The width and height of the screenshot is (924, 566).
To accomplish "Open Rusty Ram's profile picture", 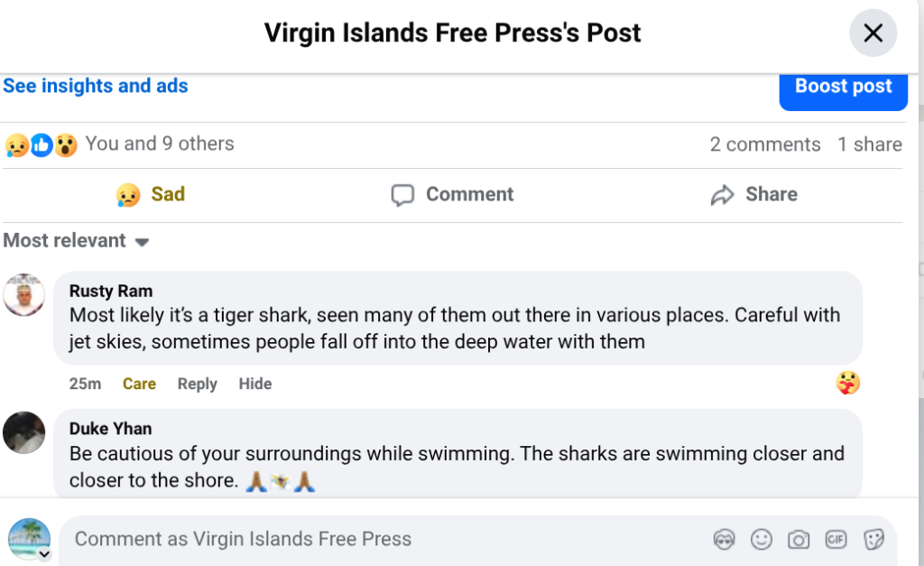I will 24,294.
